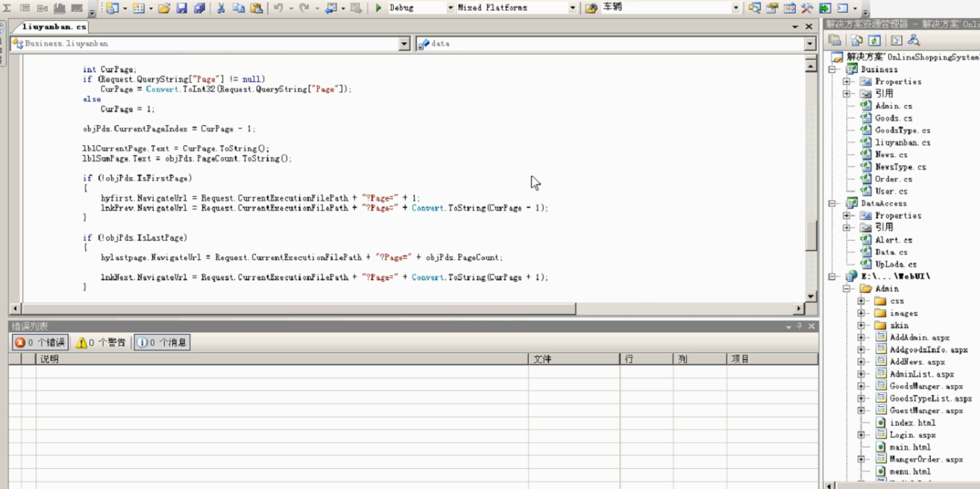Toggle the 0 warnings filter button
Screen dimensions: 980x489
[101, 342]
